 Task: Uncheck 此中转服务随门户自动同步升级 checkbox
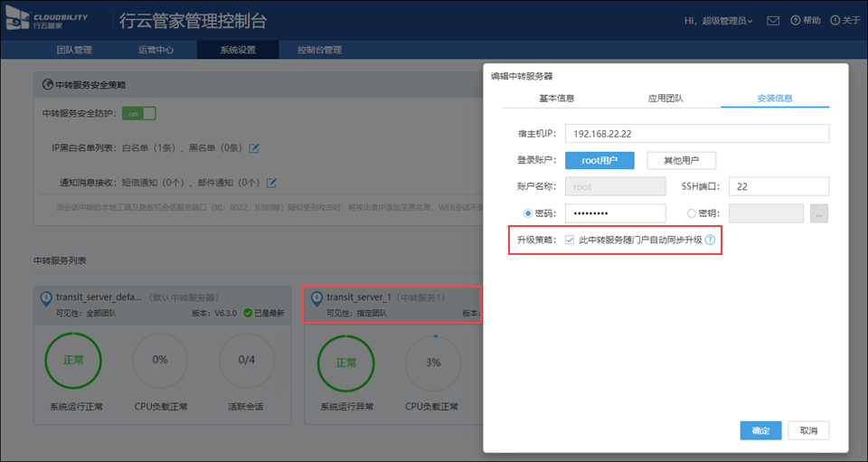pyautogui.click(x=569, y=240)
